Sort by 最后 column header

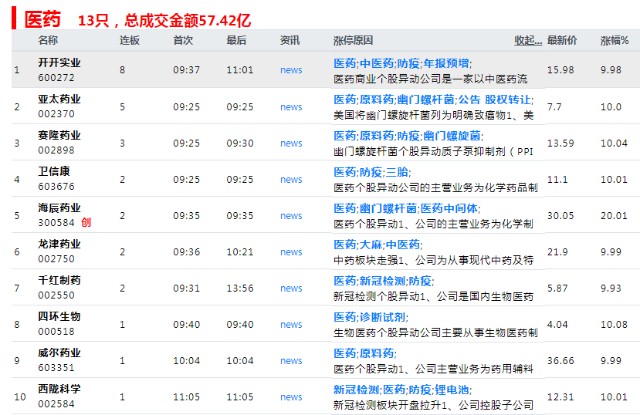coord(237,40)
